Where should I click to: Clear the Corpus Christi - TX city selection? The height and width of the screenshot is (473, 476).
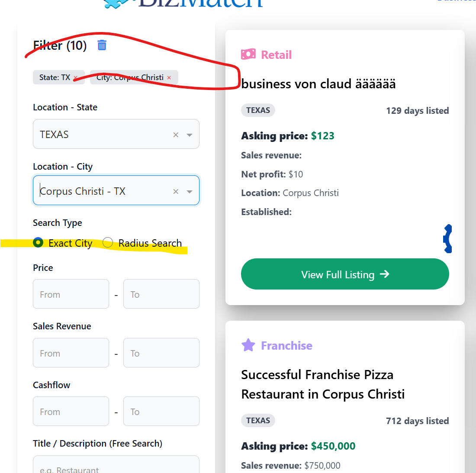tap(176, 191)
